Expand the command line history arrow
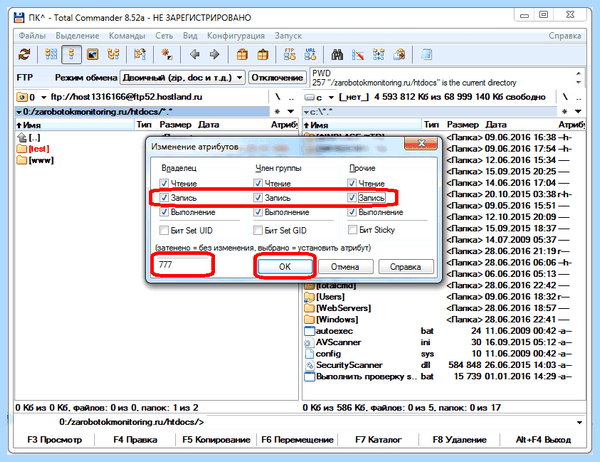The height and width of the screenshot is (462, 600). [579, 422]
